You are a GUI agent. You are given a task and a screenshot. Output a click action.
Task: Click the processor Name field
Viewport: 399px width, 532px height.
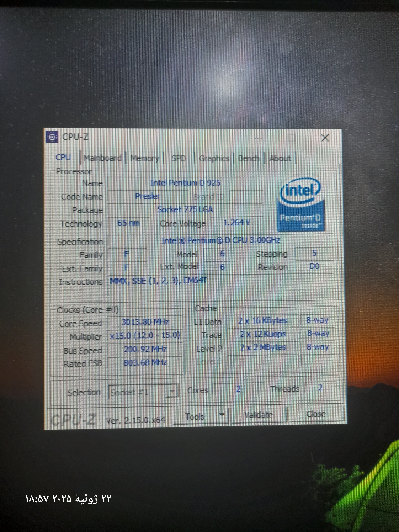pyautogui.click(x=185, y=183)
